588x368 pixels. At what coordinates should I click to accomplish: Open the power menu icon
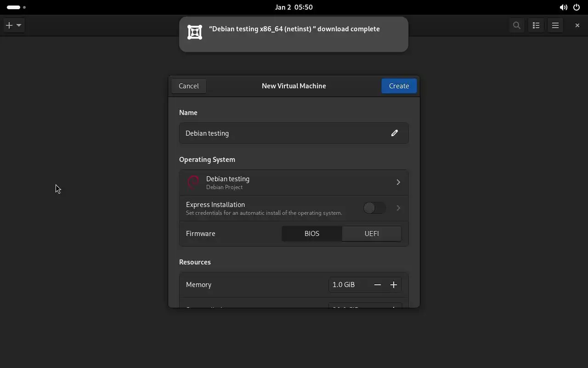577,7
